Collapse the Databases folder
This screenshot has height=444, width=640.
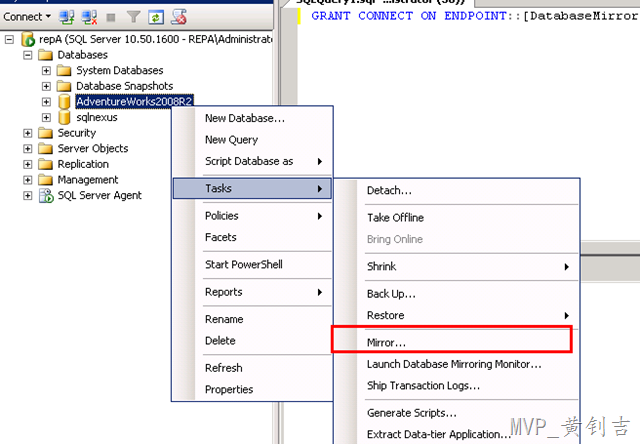point(27,55)
